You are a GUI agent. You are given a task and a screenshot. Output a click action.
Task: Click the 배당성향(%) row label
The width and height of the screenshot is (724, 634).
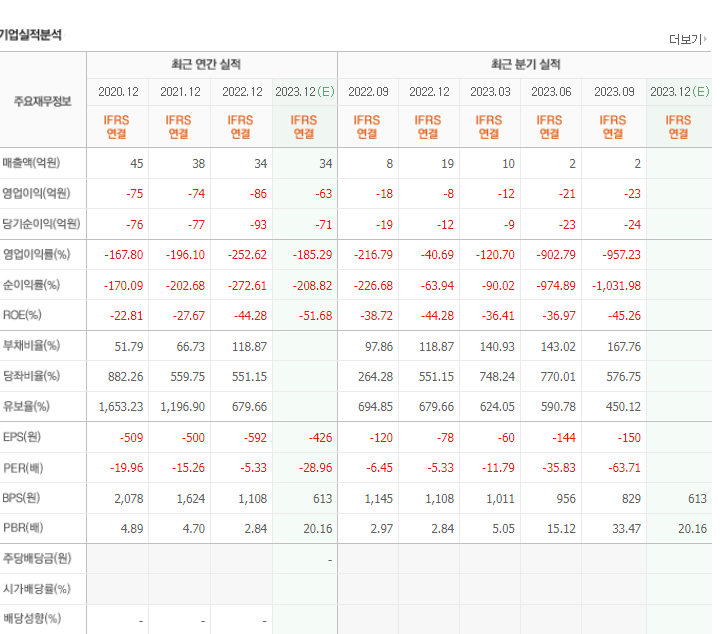pyautogui.click(x=32, y=618)
